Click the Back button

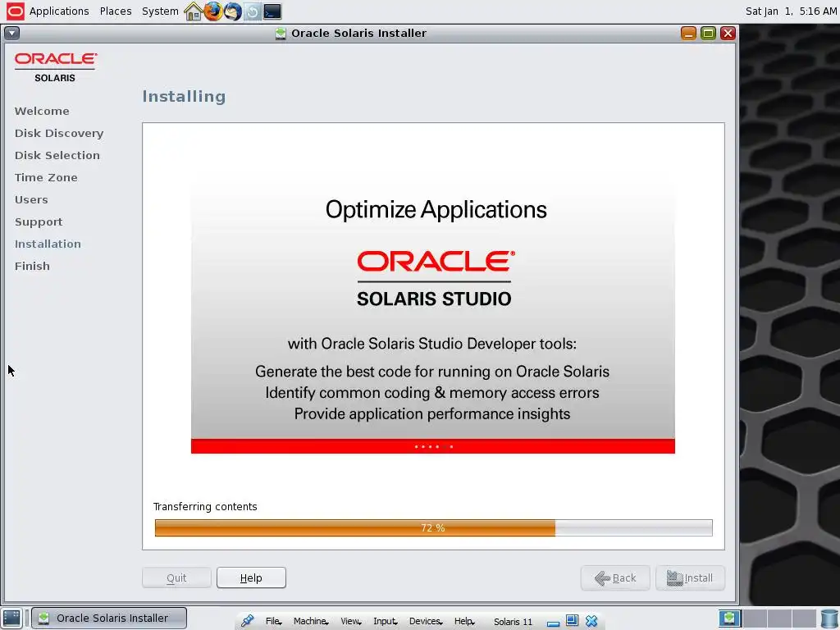coord(615,578)
